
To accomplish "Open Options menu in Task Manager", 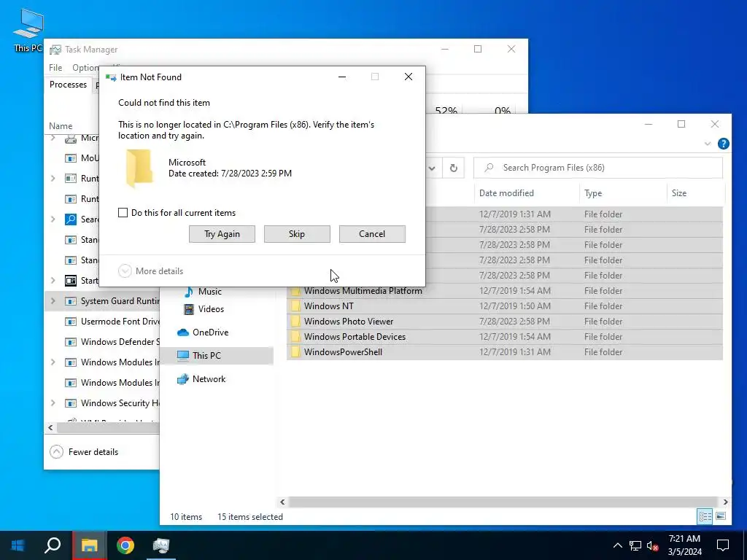I will [85, 68].
